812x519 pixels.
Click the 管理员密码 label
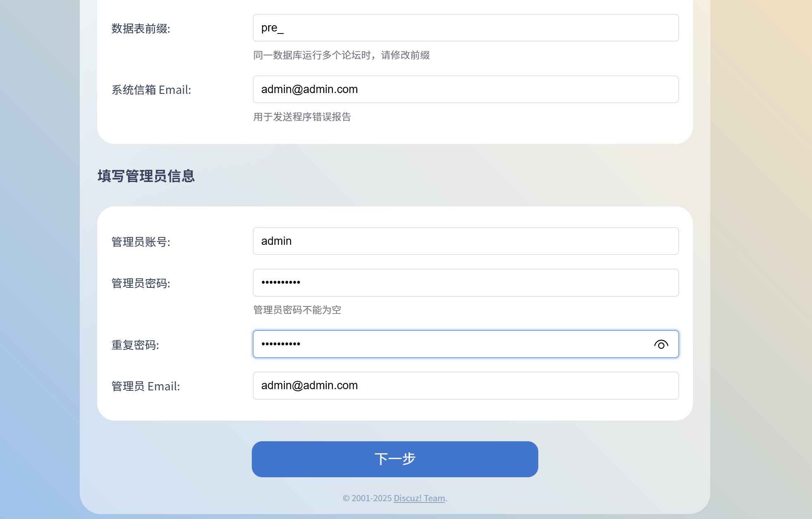point(141,283)
